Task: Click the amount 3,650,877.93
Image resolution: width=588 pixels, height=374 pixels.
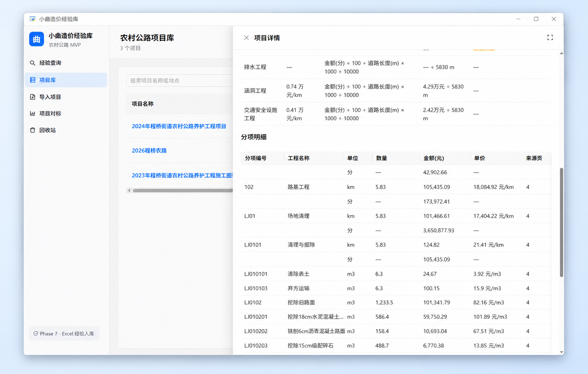Action: pyautogui.click(x=438, y=231)
